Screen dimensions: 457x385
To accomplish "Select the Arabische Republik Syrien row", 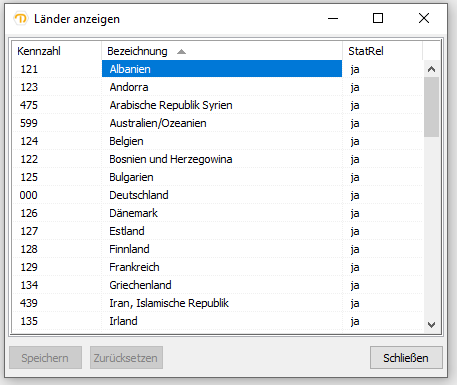I will point(217,105).
